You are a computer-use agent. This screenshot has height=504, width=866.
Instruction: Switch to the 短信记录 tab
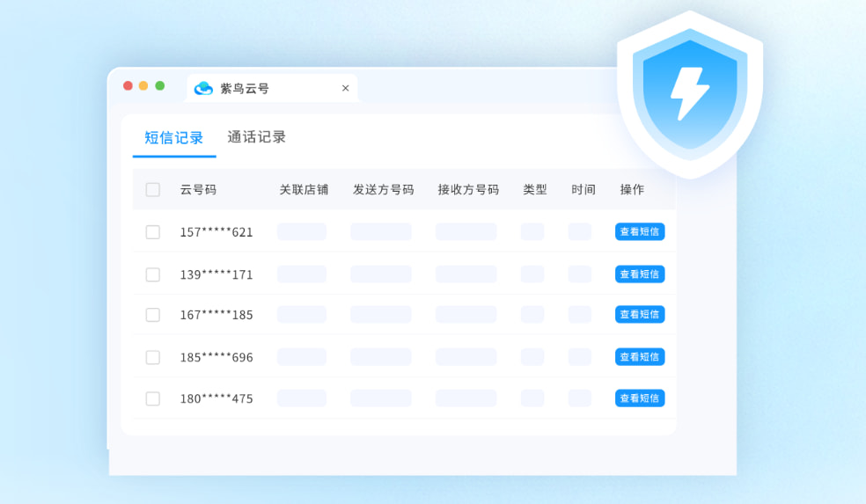(x=174, y=137)
